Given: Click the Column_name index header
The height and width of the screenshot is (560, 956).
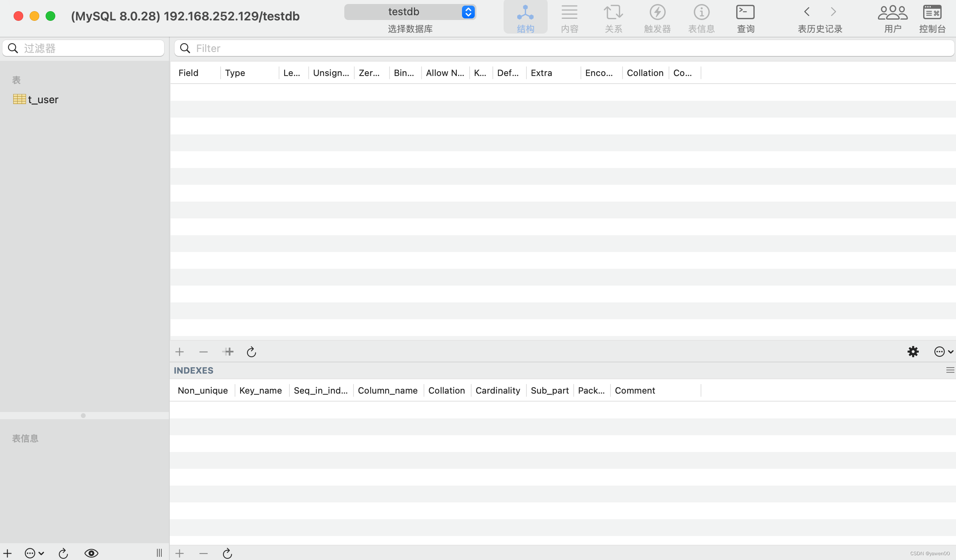Looking at the screenshot, I should (x=388, y=390).
